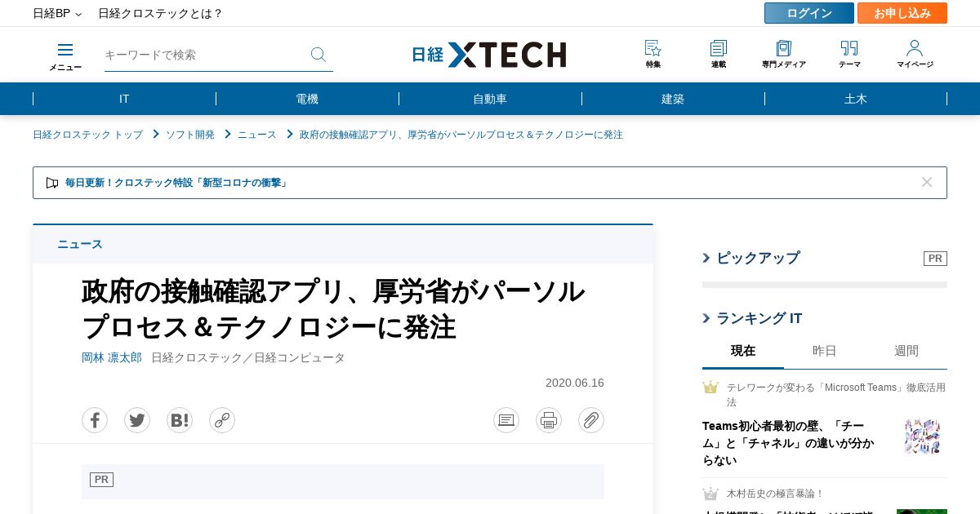This screenshot has height=514, width=980.
Task: Switch ranking to 昨日 tab
Action: [825, 351]
